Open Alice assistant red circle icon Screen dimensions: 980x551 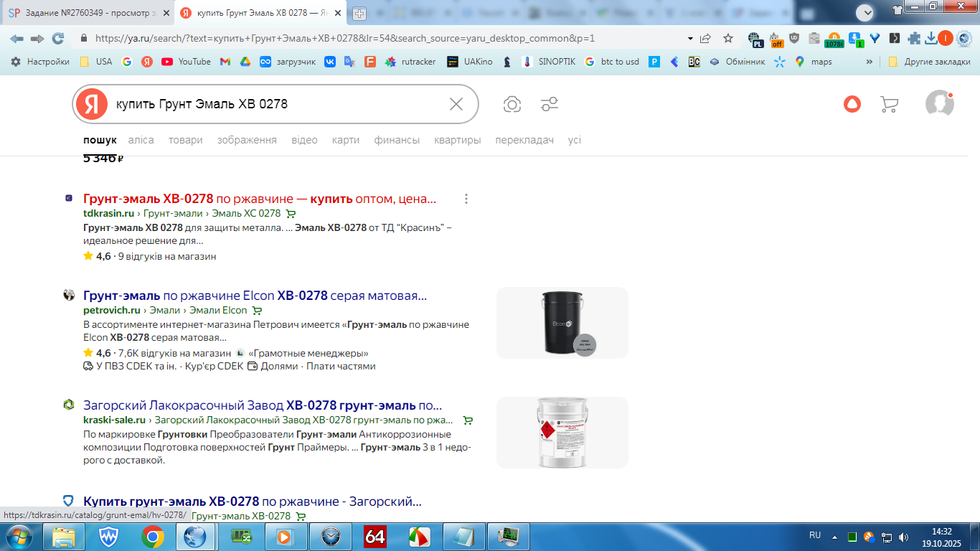852,104
